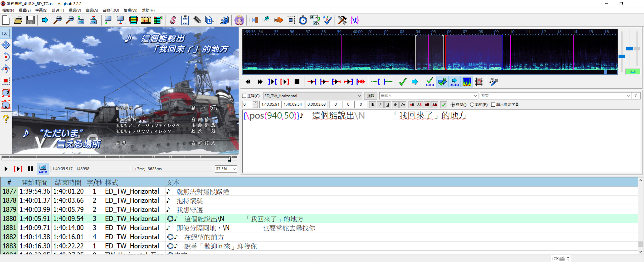Toggle the 注釋 comment checkbox
Viewport: 644px width, 262px height.
244,96
